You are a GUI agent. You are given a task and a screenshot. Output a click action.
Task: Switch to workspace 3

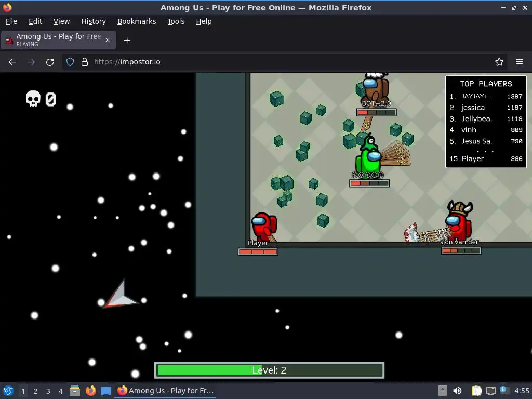pos(48,391)
